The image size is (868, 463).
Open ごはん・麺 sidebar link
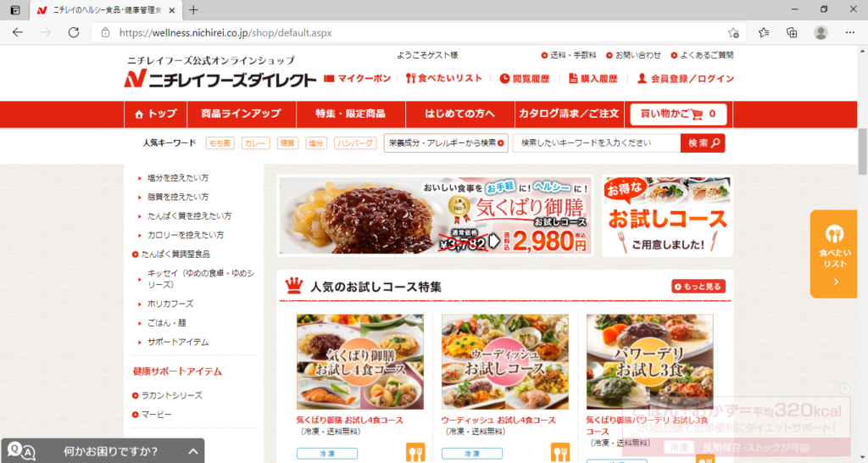pyautogui.click(x=166, y=323)
